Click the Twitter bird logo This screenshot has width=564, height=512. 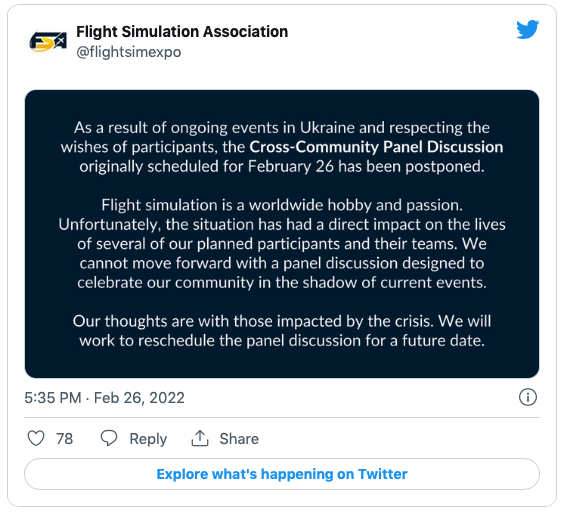pyautogui.click(x=528, y=29)
